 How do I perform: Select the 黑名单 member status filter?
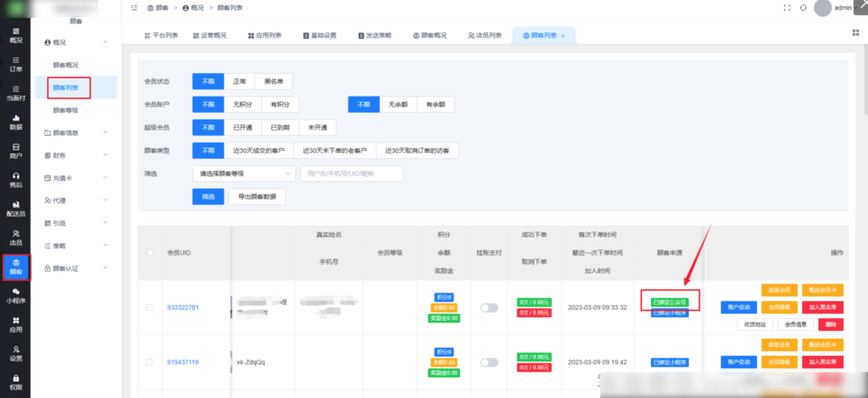point(274,81)
